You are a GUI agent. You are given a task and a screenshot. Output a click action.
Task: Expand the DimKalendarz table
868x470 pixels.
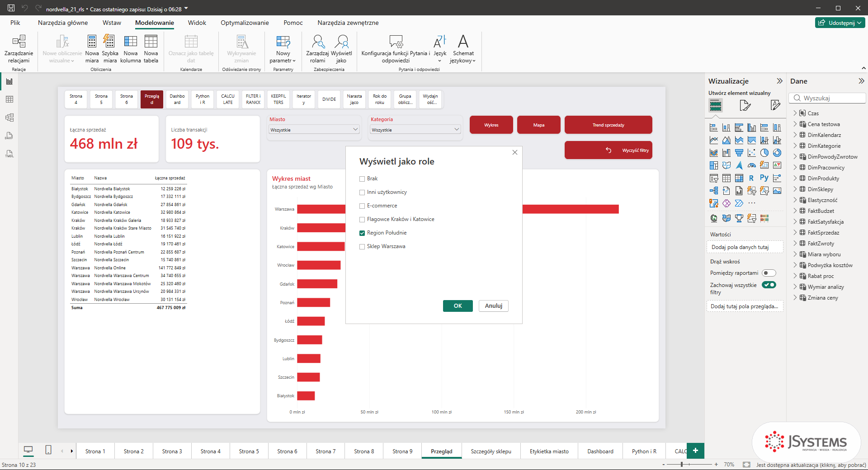point(795,135)
